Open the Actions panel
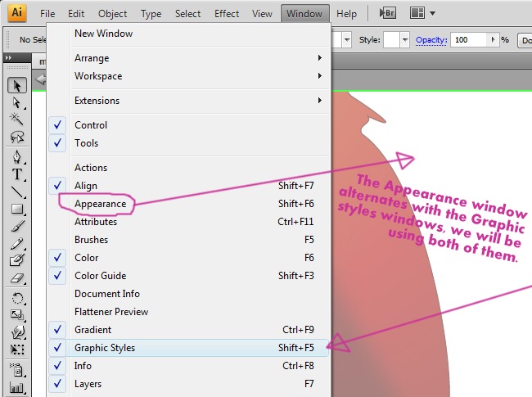532x397 pixels. 188,168
